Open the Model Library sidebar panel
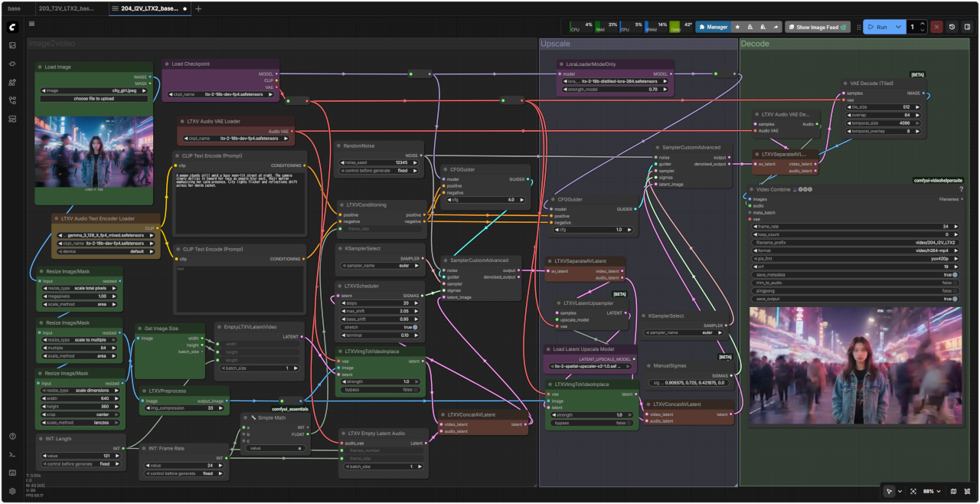Viewport: 980px width, 504px height. tap(12, 82)
